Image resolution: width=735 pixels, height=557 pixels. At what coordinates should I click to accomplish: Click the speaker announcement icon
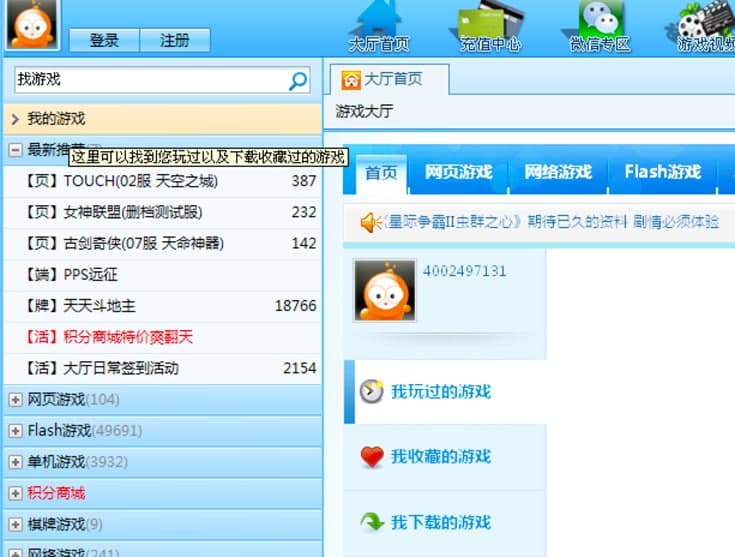tap(371, 222)
